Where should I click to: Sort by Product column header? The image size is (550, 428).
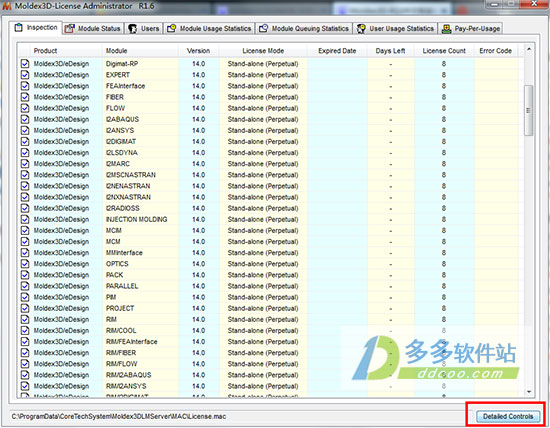click(x=66, y=51)
